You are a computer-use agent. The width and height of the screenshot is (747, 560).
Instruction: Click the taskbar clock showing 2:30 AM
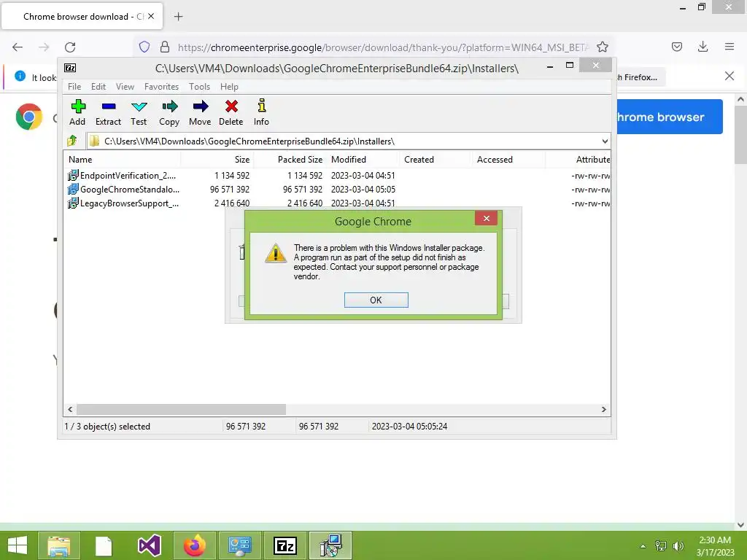[x=715, y=546]
